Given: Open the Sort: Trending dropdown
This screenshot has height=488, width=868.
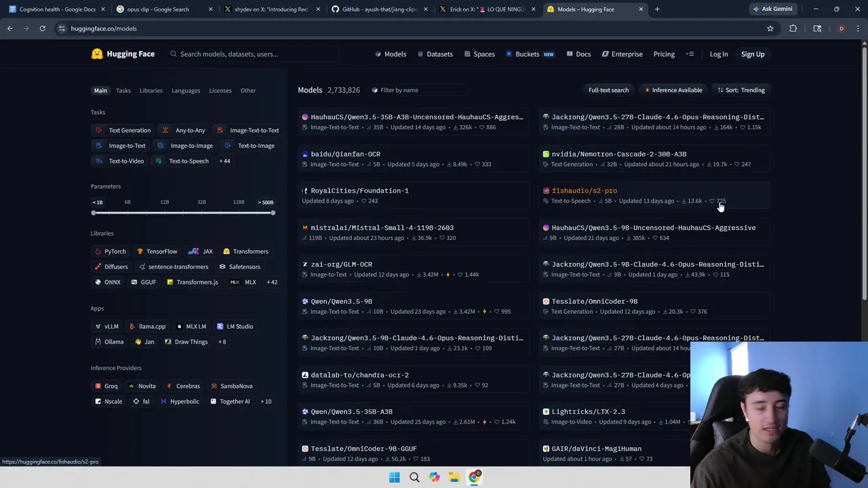Looking at the screenshot, I should click(x=741, y=90).
